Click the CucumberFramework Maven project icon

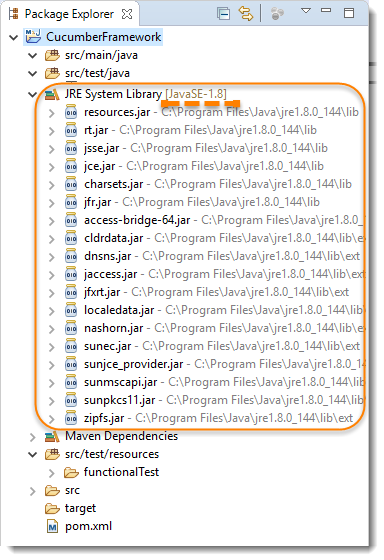(33, 36)
